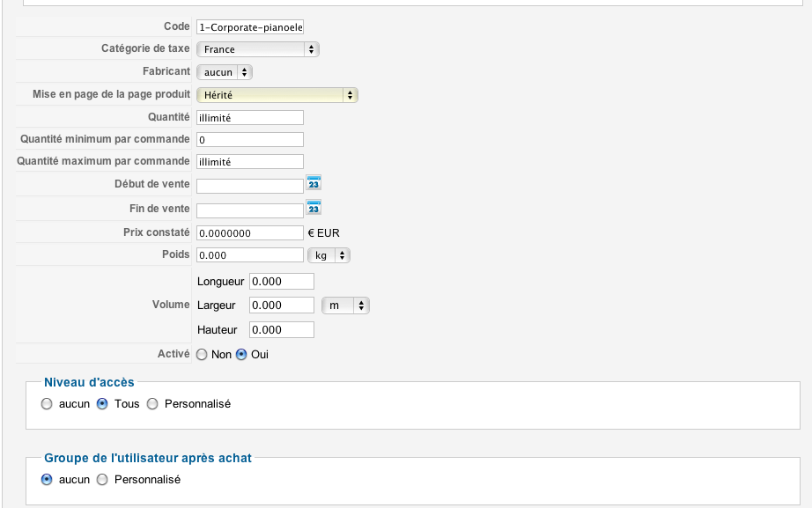Screen dimensions: 812x508
Task: Focus the Prix constaté field
Action: click(250, 233)
